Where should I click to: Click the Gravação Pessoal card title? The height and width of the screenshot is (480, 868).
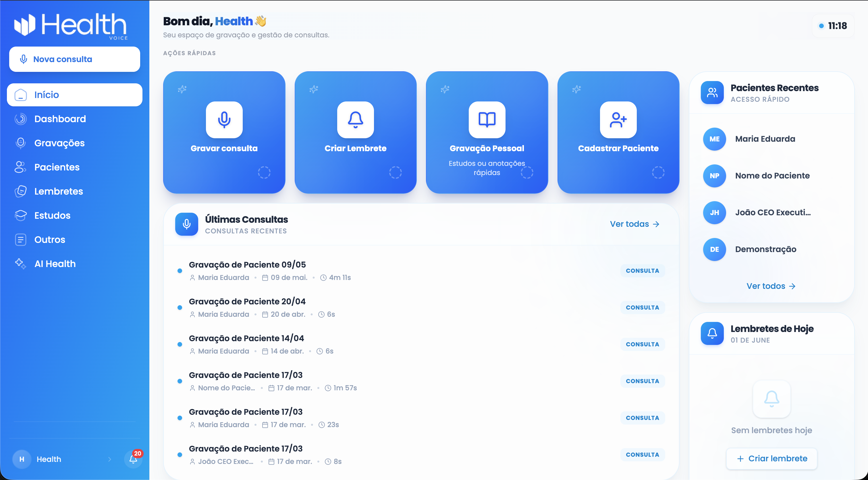point(487,148)
